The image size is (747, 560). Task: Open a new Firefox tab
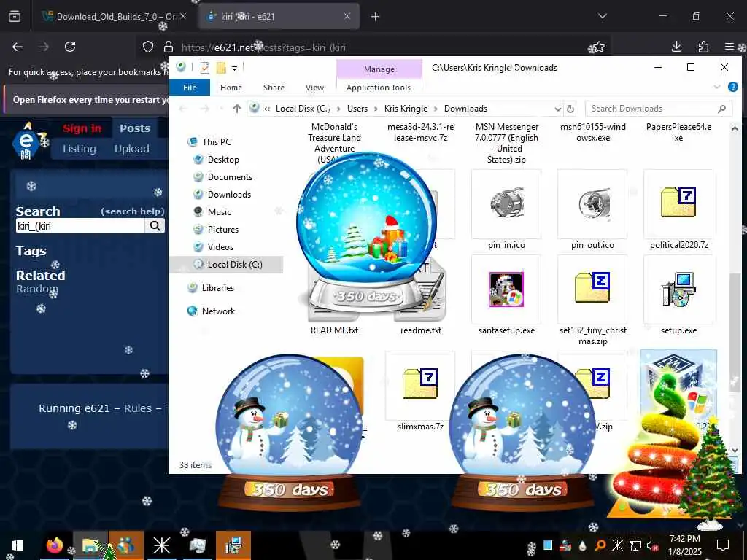pyautogui.click(x=376, y=17)
